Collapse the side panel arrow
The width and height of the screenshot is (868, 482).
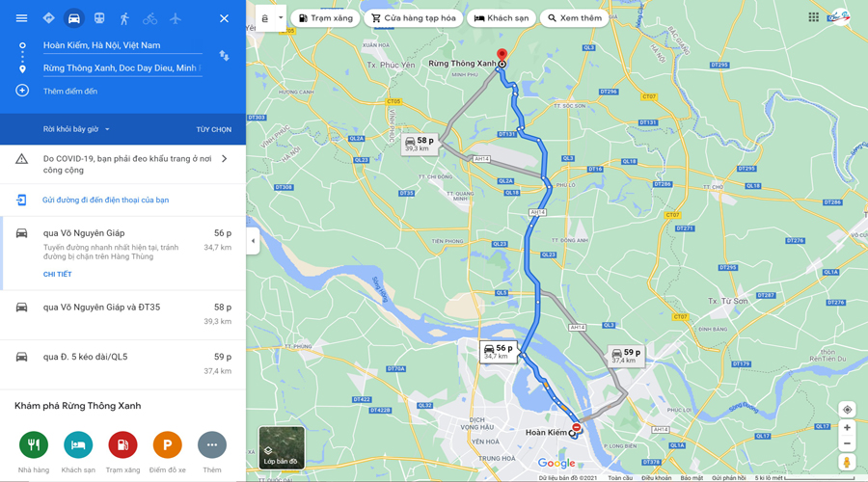point(253,241)
